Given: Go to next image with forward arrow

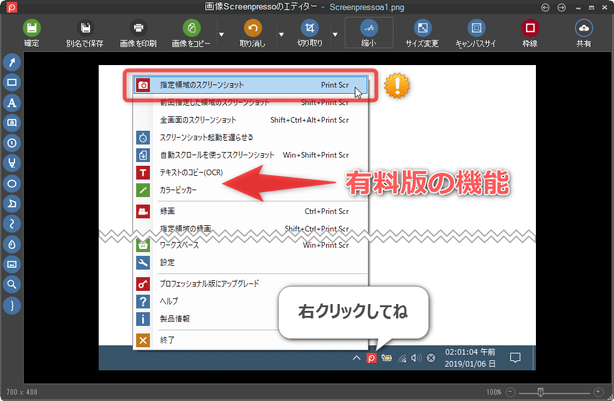Looking at the screenshot, I should 562,7.
